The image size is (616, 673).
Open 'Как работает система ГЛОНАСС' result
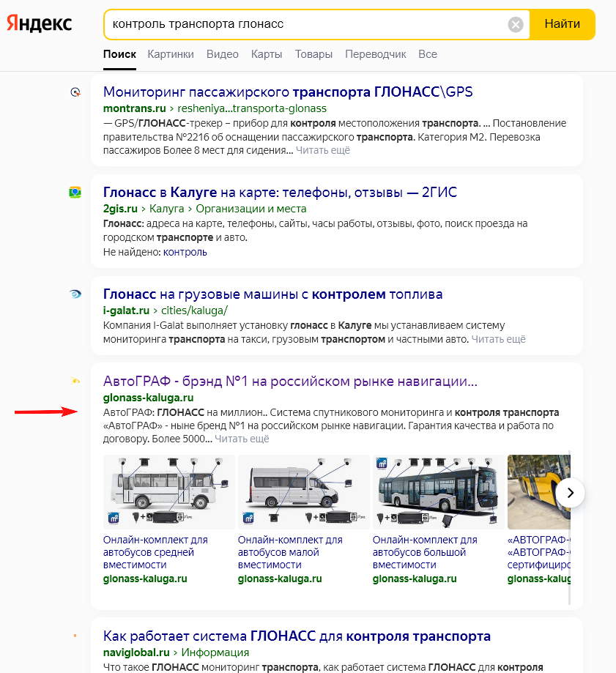[x=296, y=636]
